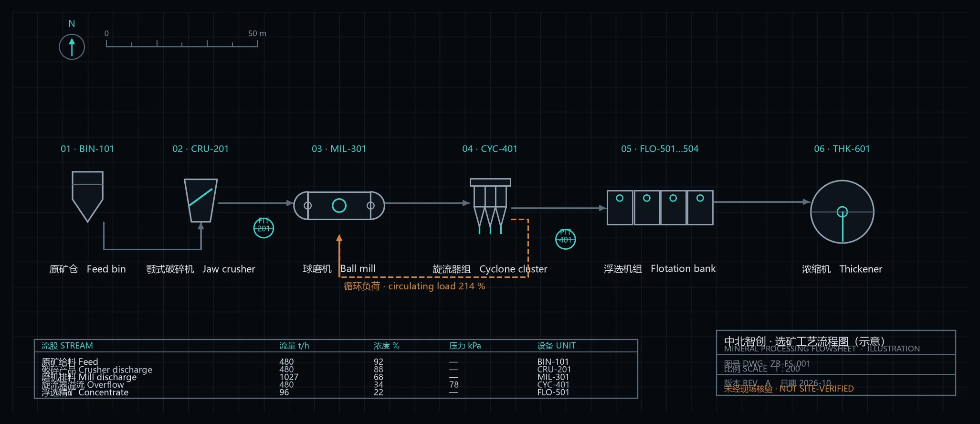Click the Feed bin hopper symbol
The image size is (980, 424).
(x=87, y=197)
